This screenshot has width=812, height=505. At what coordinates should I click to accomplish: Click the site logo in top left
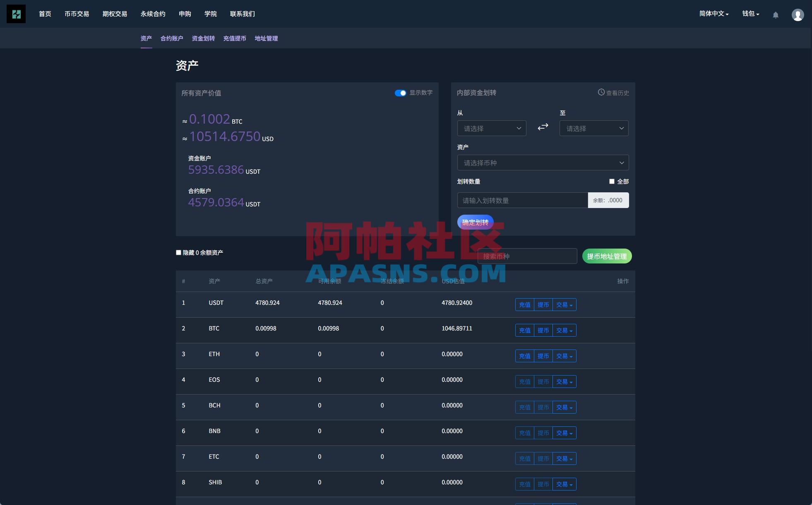[x=16, y=13]
